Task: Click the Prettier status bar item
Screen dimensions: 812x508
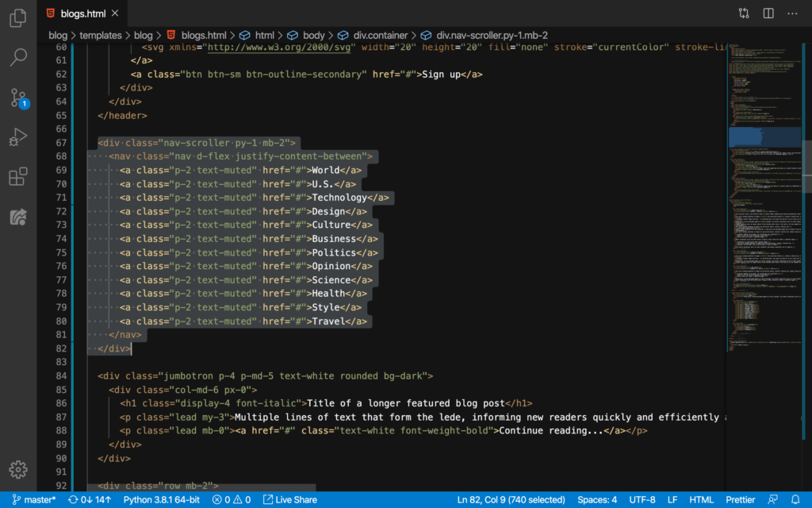Action: click(x=741, y=500)
